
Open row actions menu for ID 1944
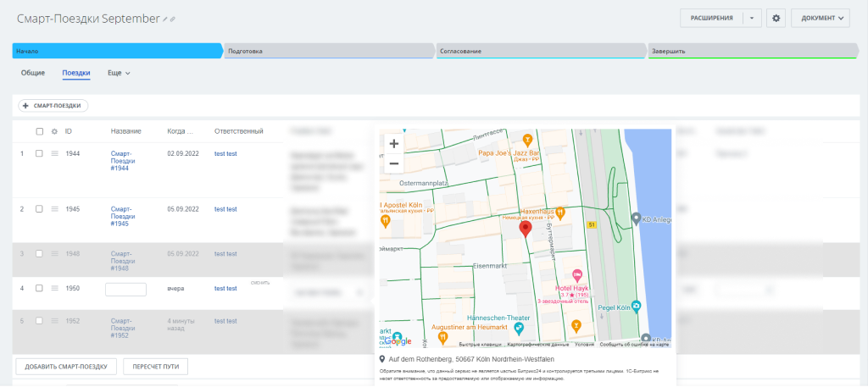pos(55,153)
